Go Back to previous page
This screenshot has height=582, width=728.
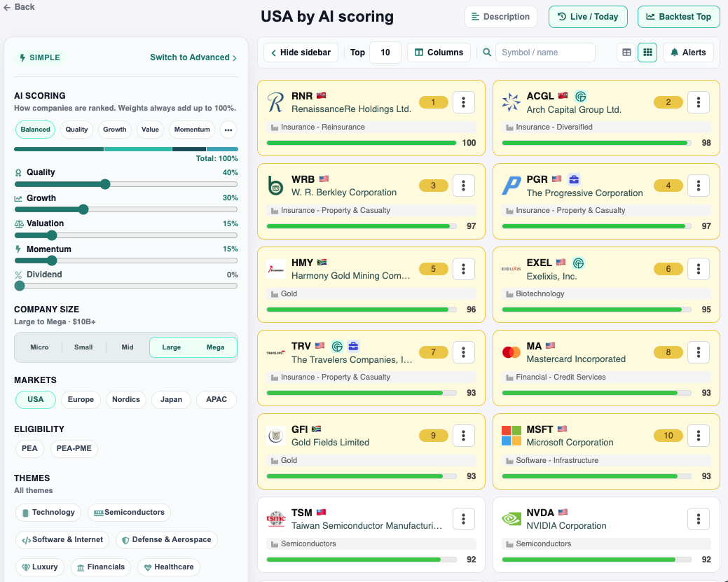[x=19, y=7]
